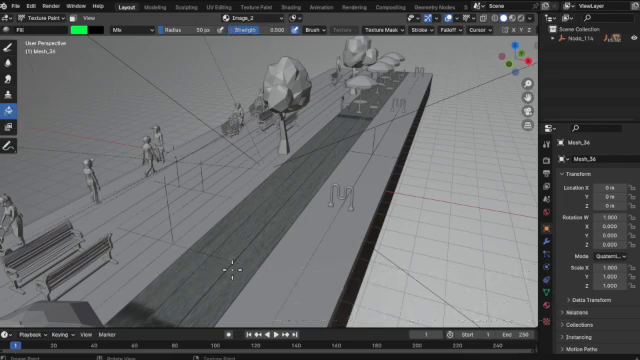Toggle strength pressure sensitivity button
The image size is (640, 360).
coord(295,30)
